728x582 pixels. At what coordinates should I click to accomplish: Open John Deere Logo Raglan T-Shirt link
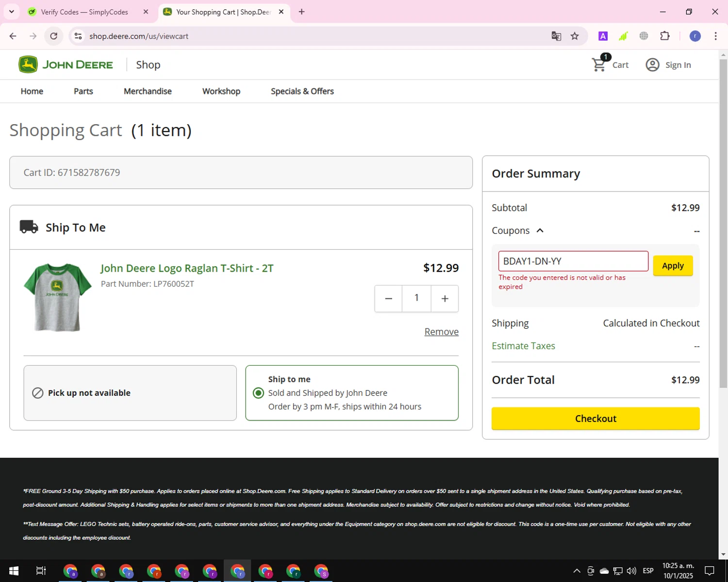(187, 268)
